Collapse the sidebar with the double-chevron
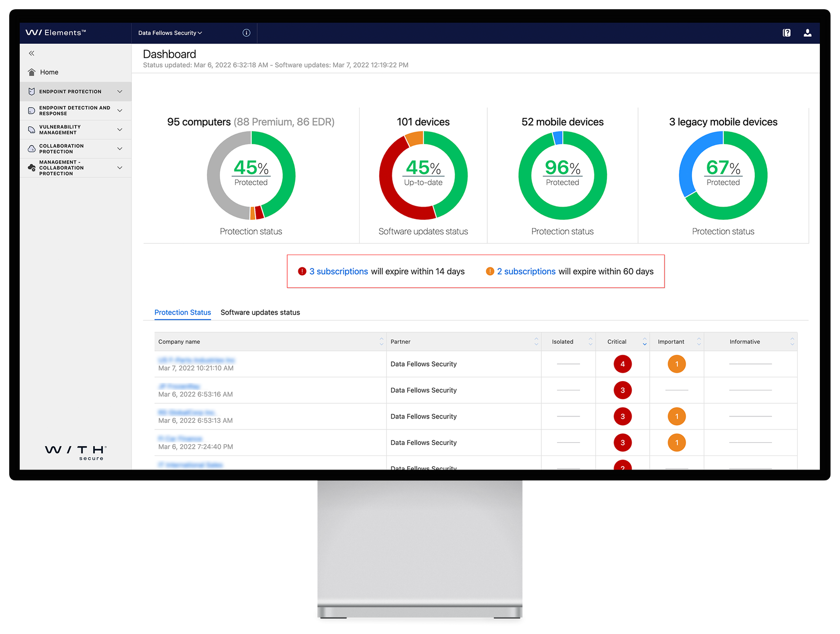The height and width of the screenshot is (634, 840). 31,53
